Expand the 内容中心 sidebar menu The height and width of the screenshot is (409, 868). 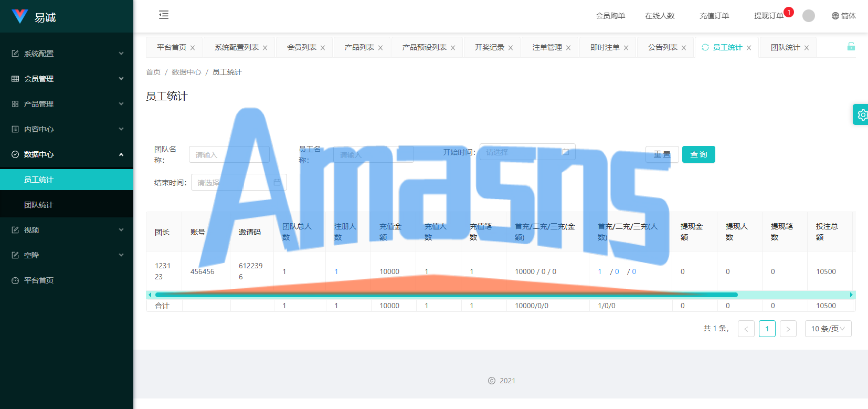click(67, 129)
